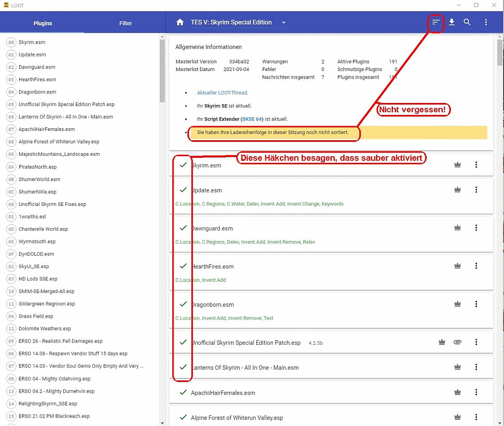Click the plugin cards vertical scrollbar thumb
Image resolution: width=504 pixels, height=426 pixels.
[x=500, y=52]
